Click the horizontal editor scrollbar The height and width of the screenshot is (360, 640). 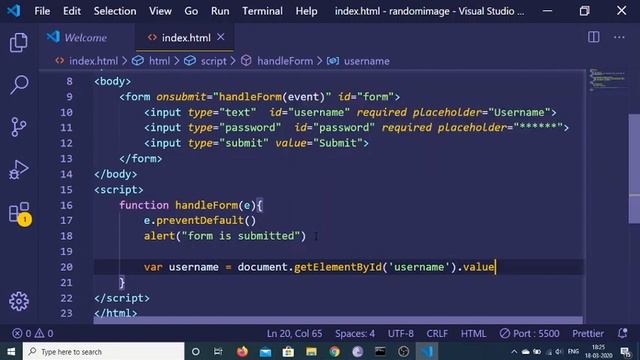[x=338, y=320]
